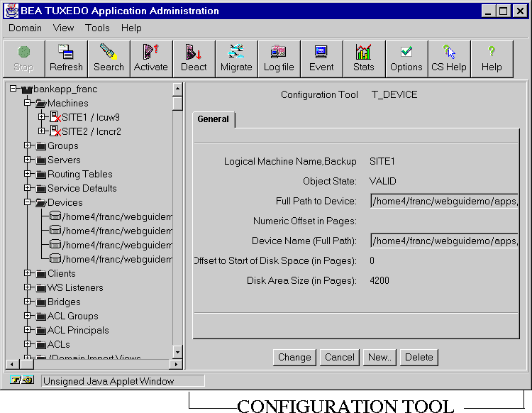532x413 pixels.
Task: Click tree pane scroll left arrow
Action: click(x=12, y=365)
